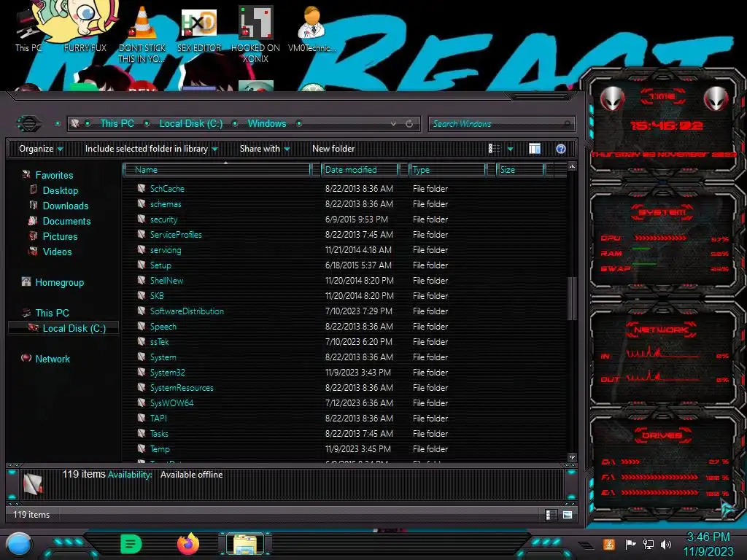Click the left alien head on widget
747x560 pixels.
coord(612,99)
